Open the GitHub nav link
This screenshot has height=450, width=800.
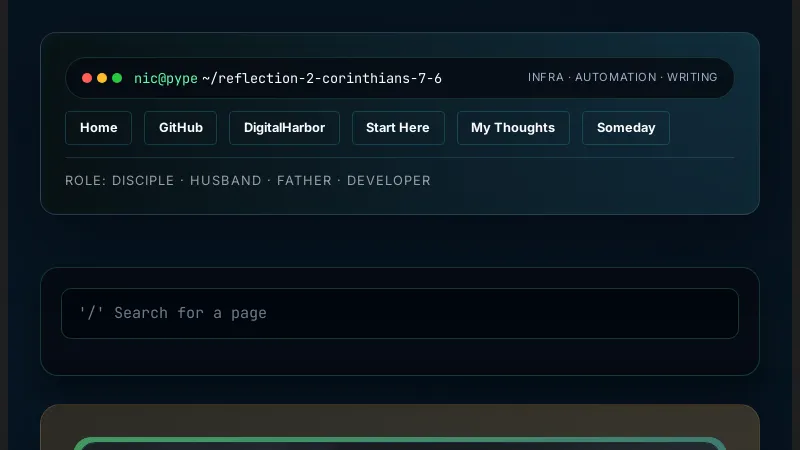(x=181, y=128)
